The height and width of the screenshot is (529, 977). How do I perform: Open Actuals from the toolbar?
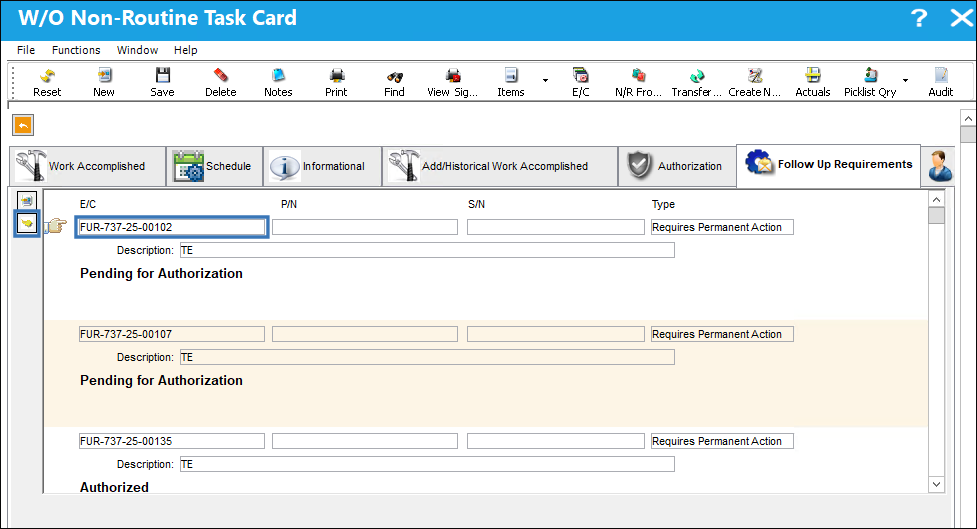813,83
